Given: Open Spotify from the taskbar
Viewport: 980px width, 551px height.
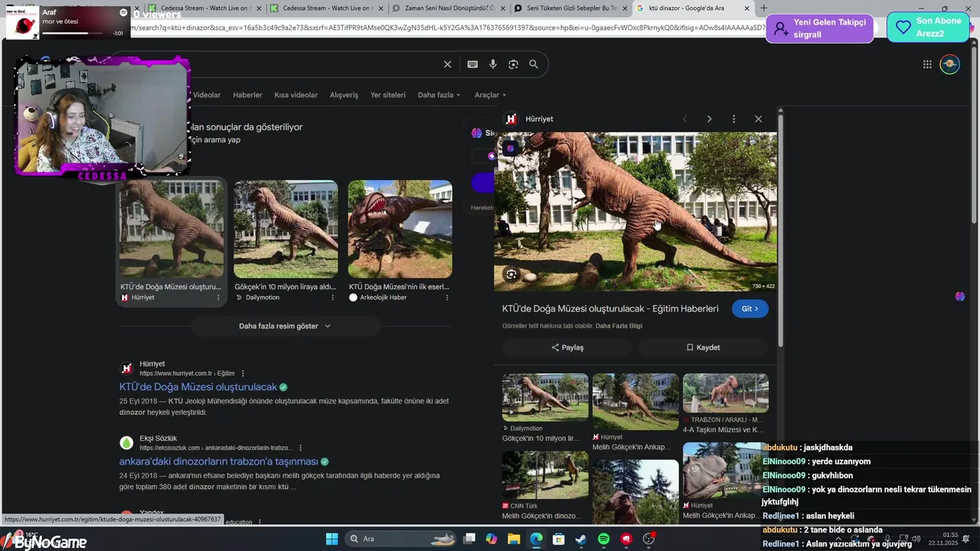Looking at the screenshot, I should [x=603, y=539].
